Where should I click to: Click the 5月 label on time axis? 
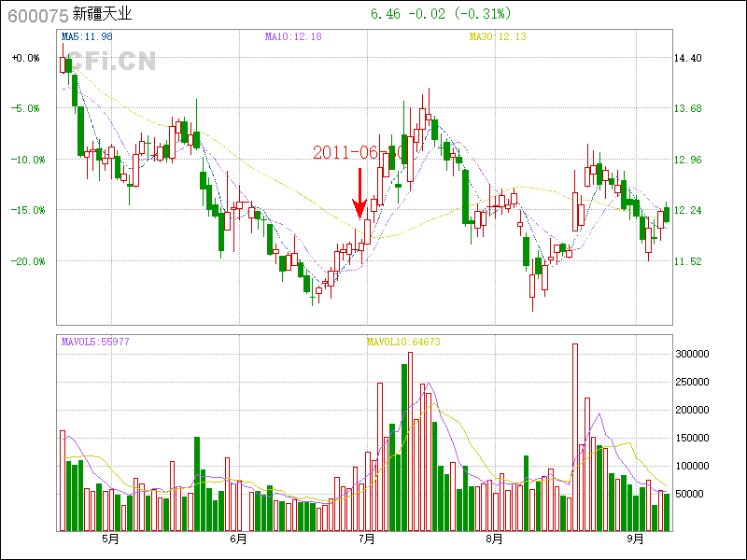[x=110, y=539]
